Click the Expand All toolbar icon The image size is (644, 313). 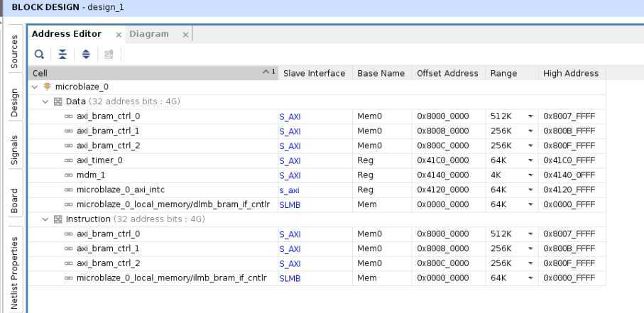click(86, 54)
